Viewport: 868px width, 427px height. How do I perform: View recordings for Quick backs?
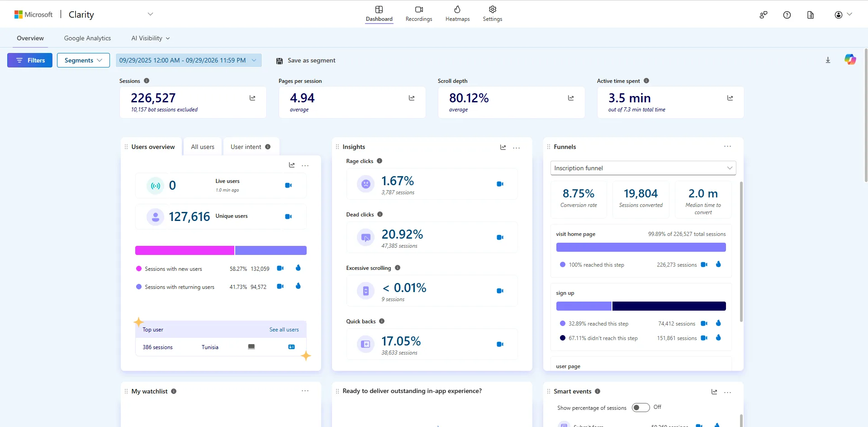point(500,344)
